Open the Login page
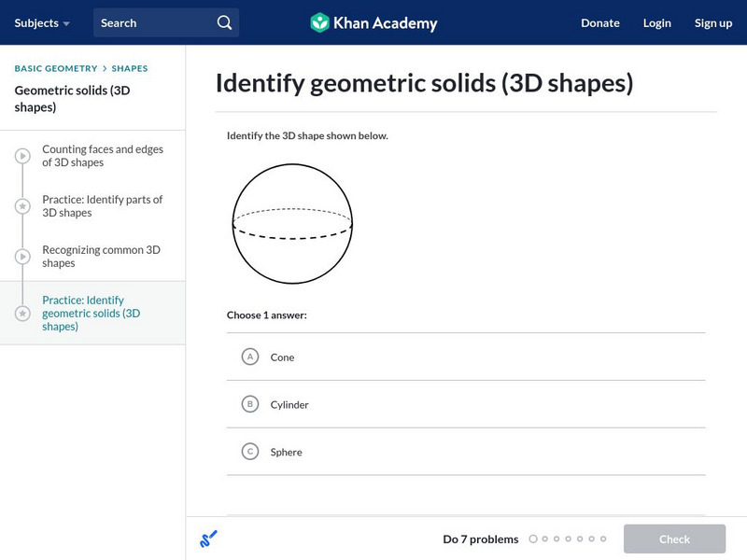The image size is (747, 560). 656,22
